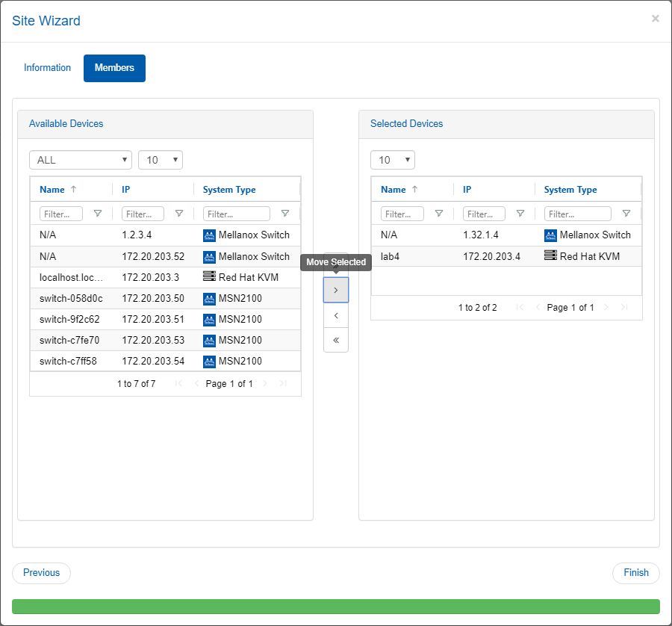
Task: Open Available Devices page size dropdown
Action: tap(161, 160)
